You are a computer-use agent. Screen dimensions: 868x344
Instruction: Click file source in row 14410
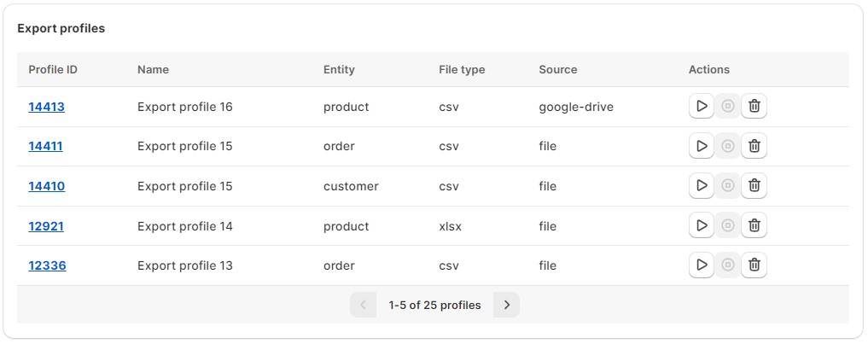pyautogui.click(x=547, y=186)
